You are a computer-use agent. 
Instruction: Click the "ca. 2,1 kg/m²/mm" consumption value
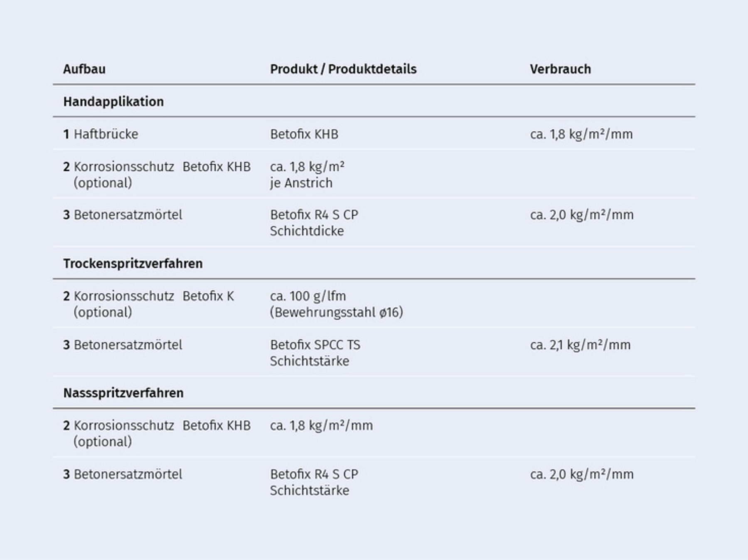(x=580, y=345)
